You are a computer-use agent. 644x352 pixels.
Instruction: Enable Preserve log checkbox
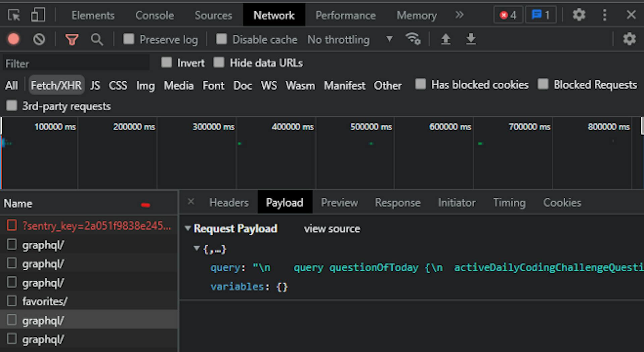click(x=129, y=39)
